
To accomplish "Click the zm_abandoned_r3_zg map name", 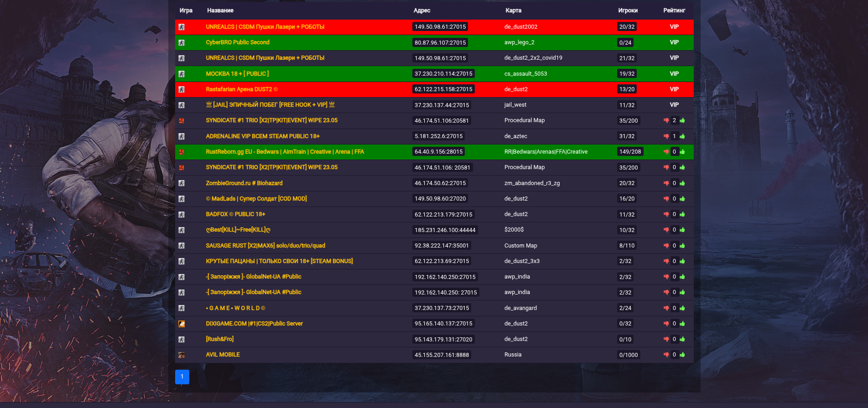I will [532, 183].
